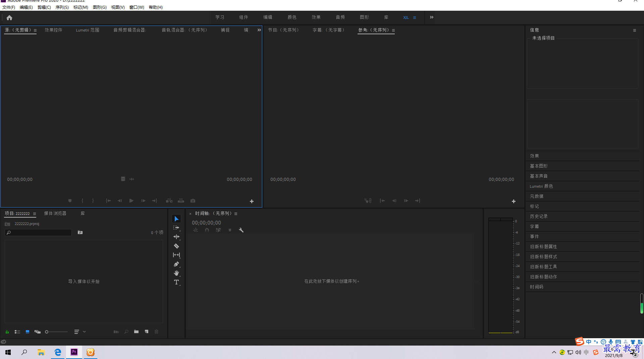
Task: Open the 序列(S) menu
Action: point(62,7)
